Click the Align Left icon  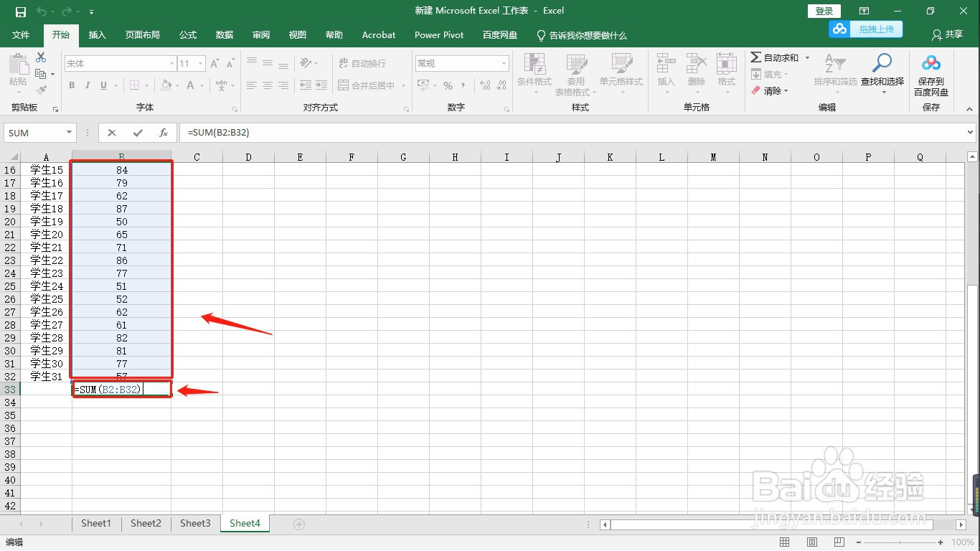[x=252, y=85]
